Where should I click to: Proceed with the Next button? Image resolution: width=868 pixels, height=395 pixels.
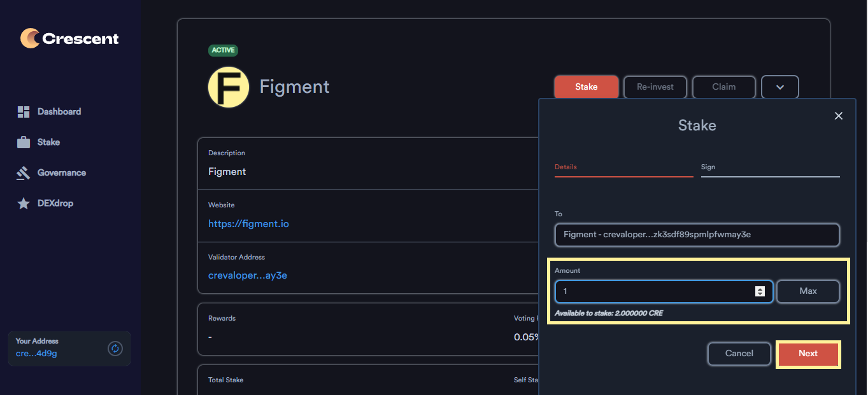pyautogui.click(x=808, y=354)
